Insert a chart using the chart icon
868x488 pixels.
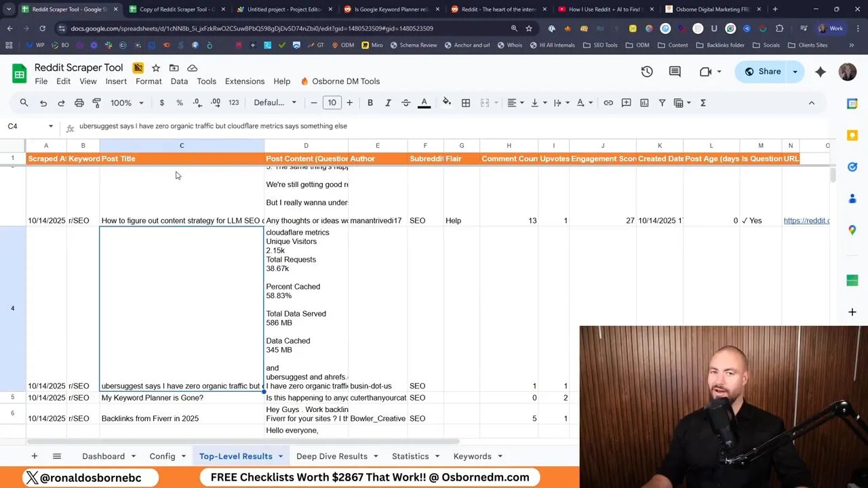coord(644,102)
